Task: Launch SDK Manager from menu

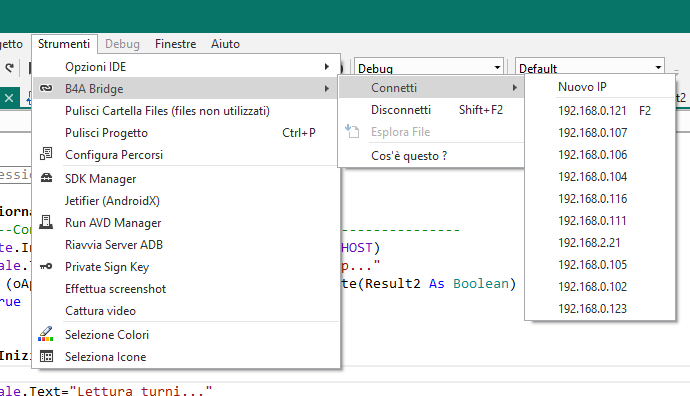Action: point(186,179)
